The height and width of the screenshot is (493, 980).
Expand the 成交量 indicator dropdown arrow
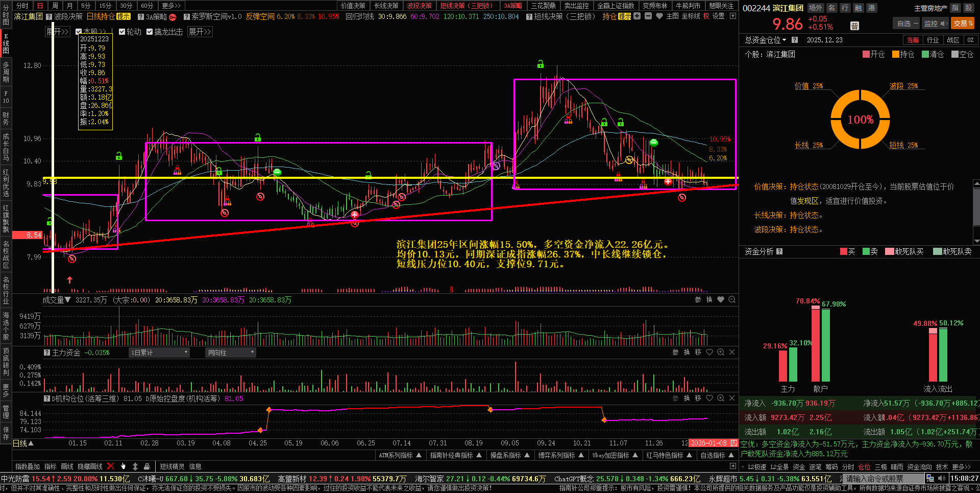pyautogui.click(x=67, y=300)
